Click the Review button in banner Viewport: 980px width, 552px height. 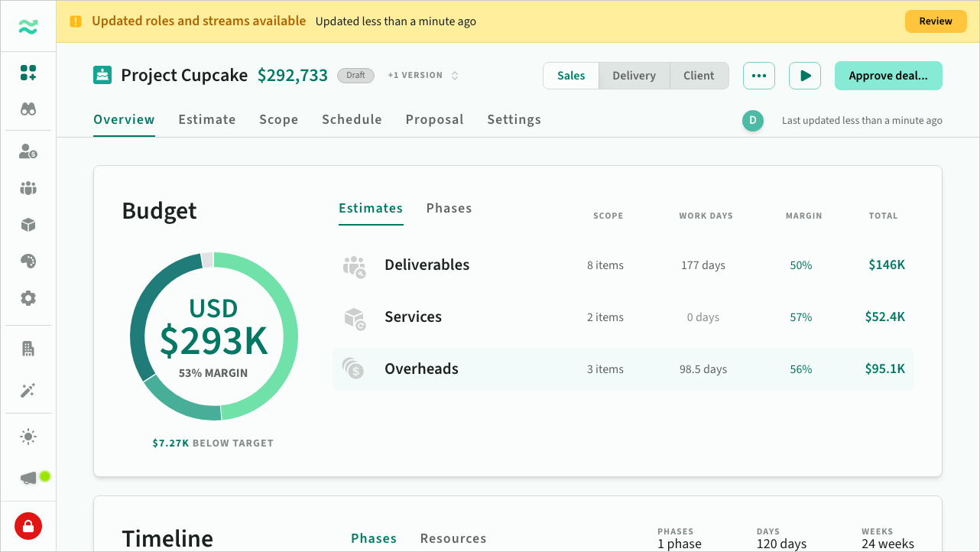point(935,21)
